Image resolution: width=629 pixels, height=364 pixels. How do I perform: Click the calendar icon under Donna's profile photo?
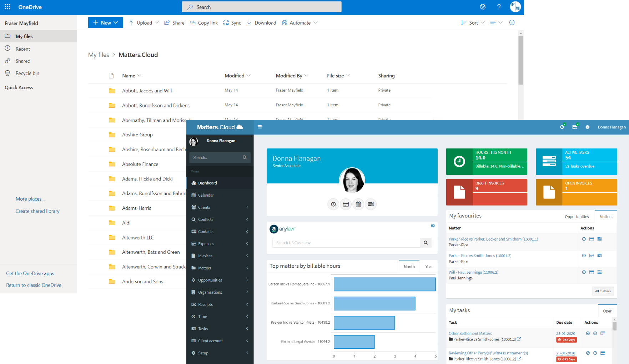click(358, 204)
